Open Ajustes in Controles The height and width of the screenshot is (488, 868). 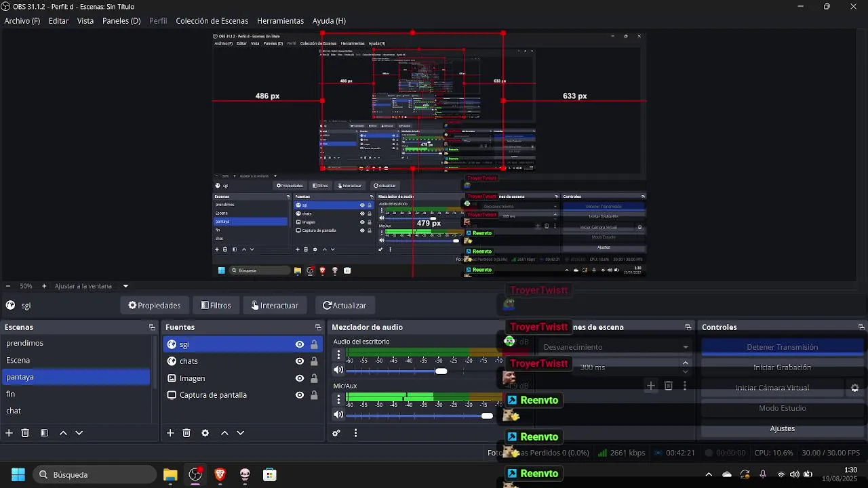782,428
